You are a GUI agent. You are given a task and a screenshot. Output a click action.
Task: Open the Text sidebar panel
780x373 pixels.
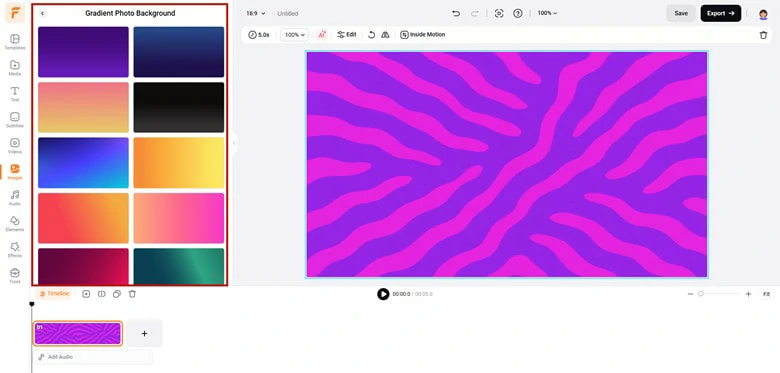[15, 93]
